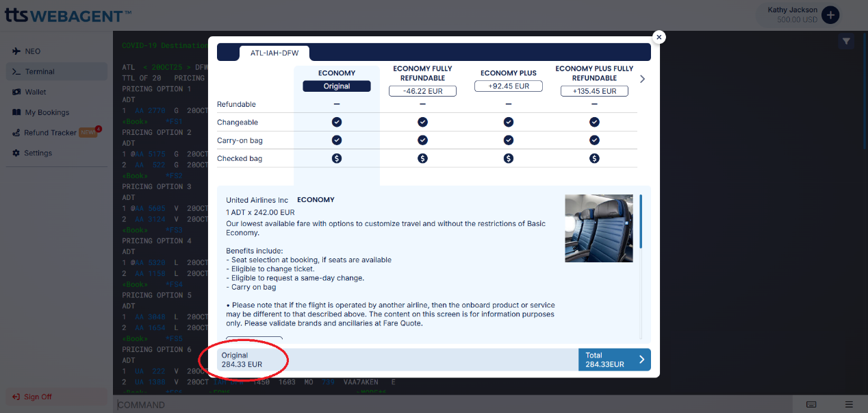Choose Economy Fully Refundable -46.22 EUR
The width and height of the screenshot is (868, 413).
coord(422,91)
